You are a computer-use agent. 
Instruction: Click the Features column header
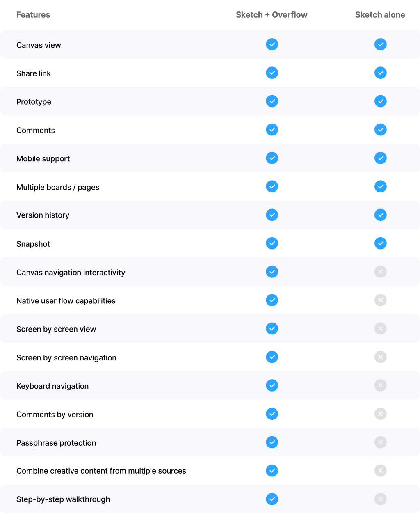(33, 15)
